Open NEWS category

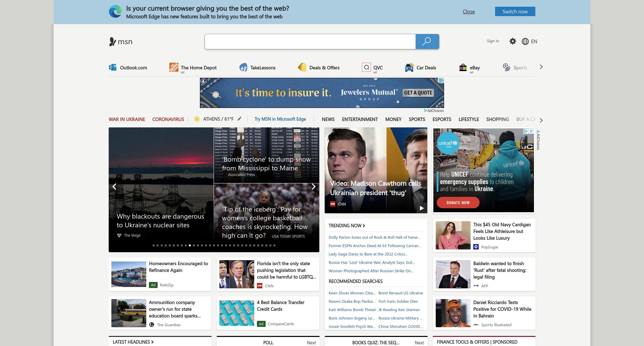click(328, 119)
